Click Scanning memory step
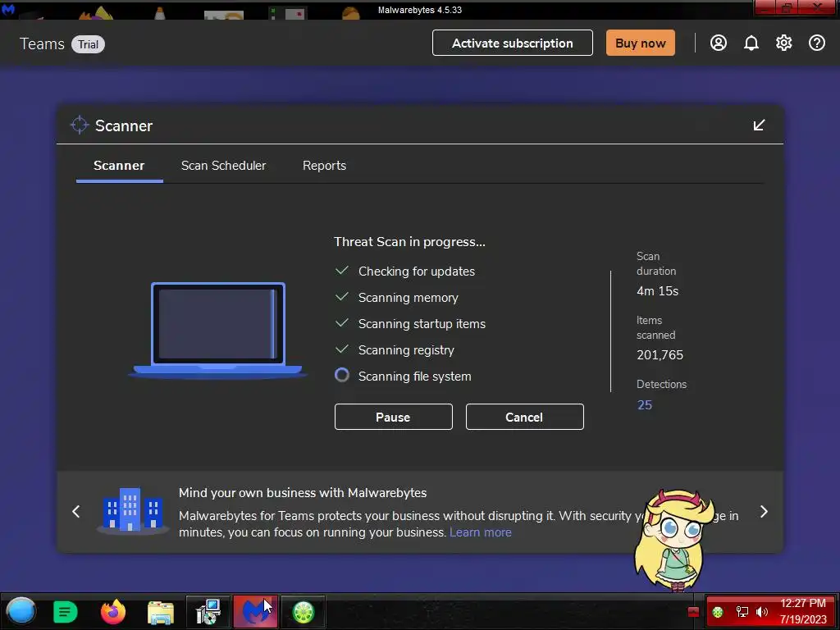 point(409,297)
